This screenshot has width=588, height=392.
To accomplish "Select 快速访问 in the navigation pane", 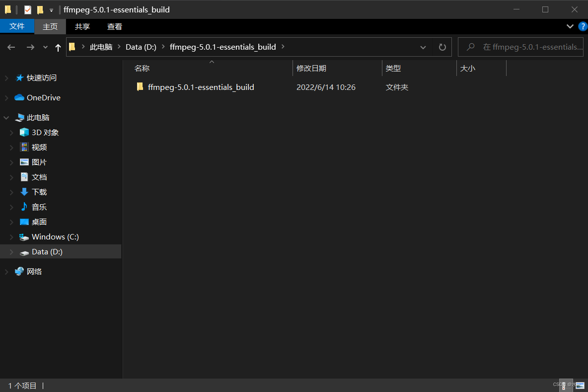I will 41,78.
